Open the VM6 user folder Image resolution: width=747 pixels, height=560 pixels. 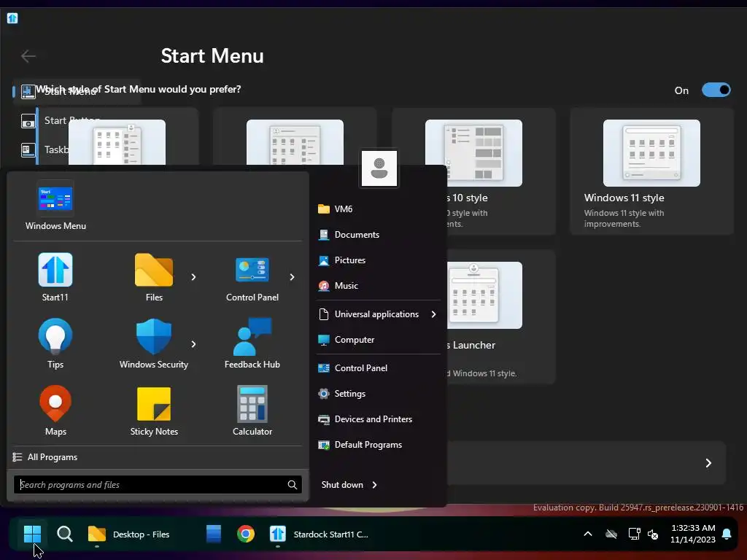tap(377, 209)
